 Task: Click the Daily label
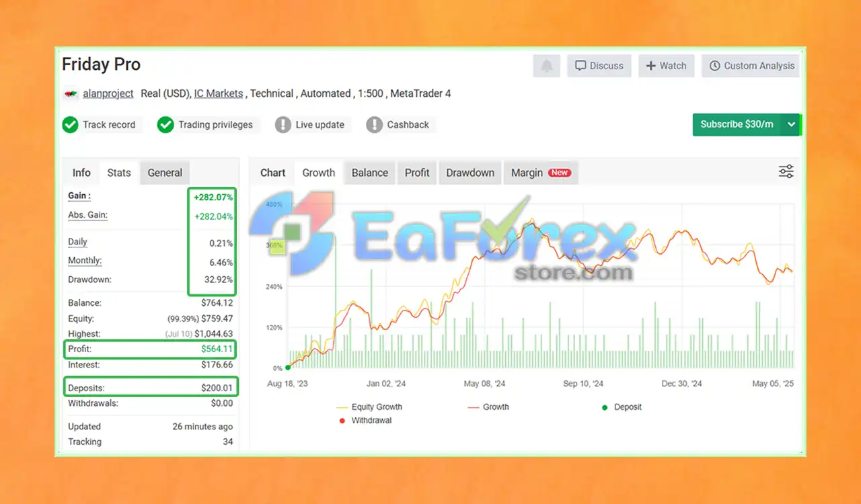click(77, 242)
